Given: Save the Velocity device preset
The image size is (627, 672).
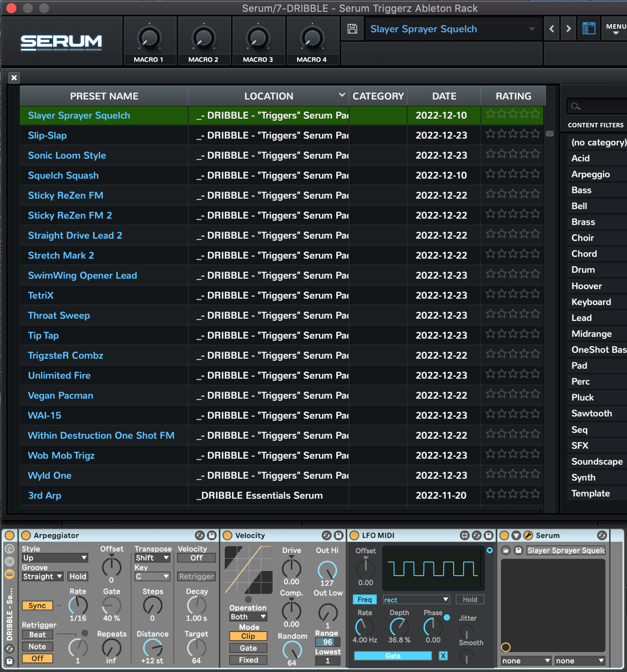Looking at the screenshot, I should point(339,535).
